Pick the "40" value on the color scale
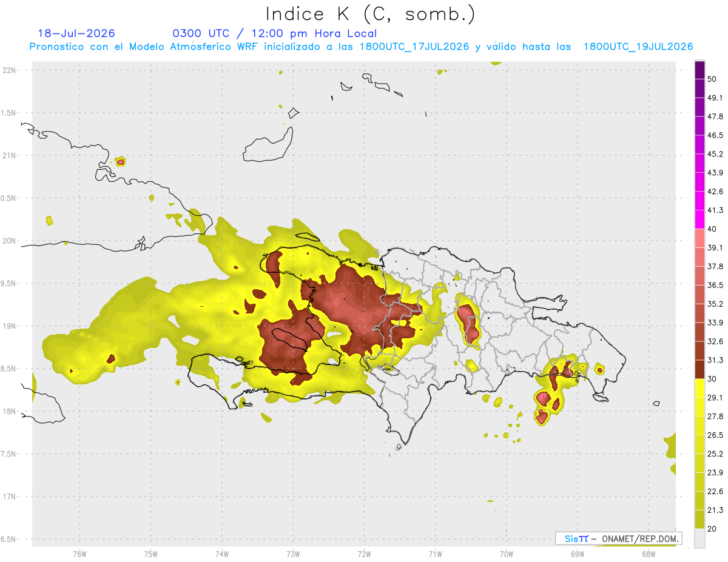The width and height of the screenshot is (728, 562). click(x=712, y=229)
